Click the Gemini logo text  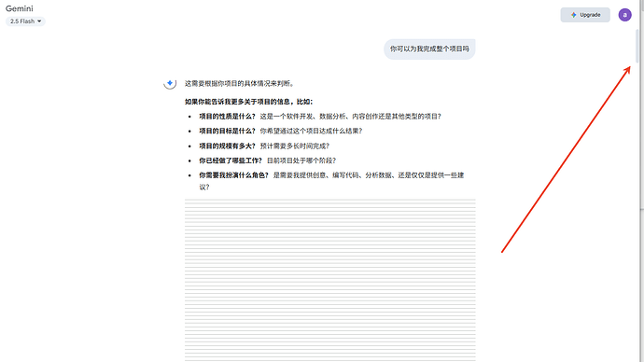click(x=20, y=8)
